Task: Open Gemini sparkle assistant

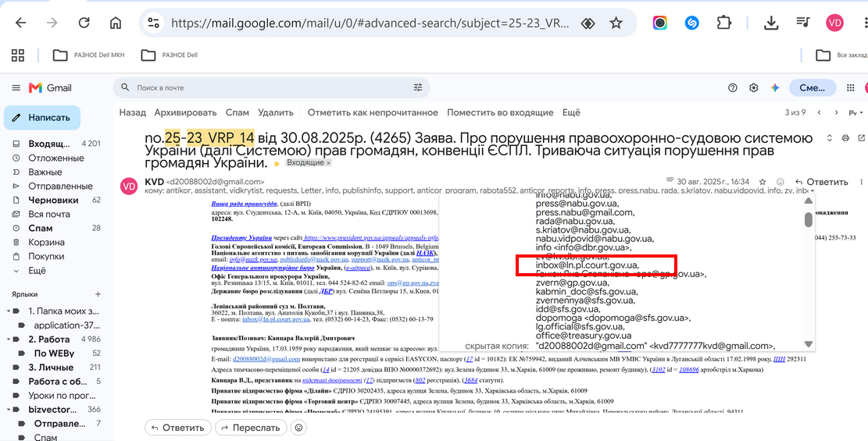Action: (x=774, y=87)
